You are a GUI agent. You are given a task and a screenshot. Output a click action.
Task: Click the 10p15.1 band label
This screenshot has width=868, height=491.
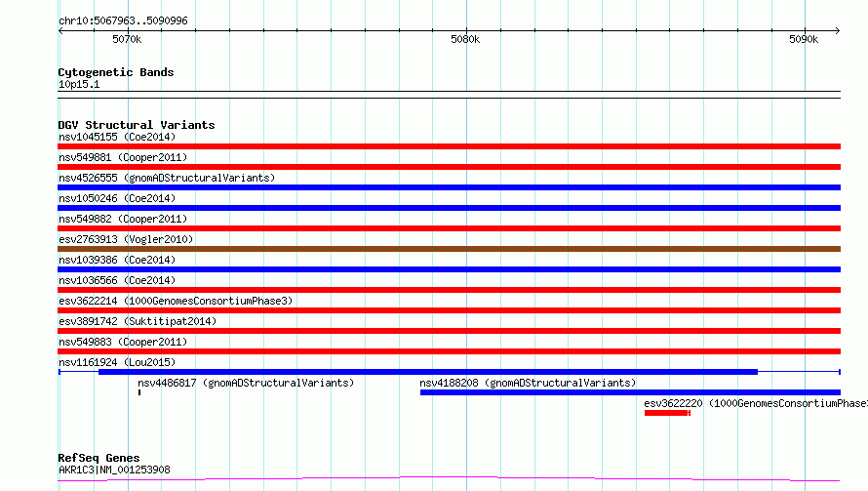click(79, 84)
